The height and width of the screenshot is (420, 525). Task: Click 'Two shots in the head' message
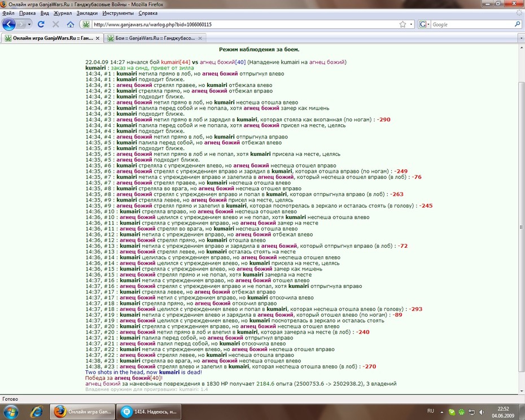pos(143,372)
